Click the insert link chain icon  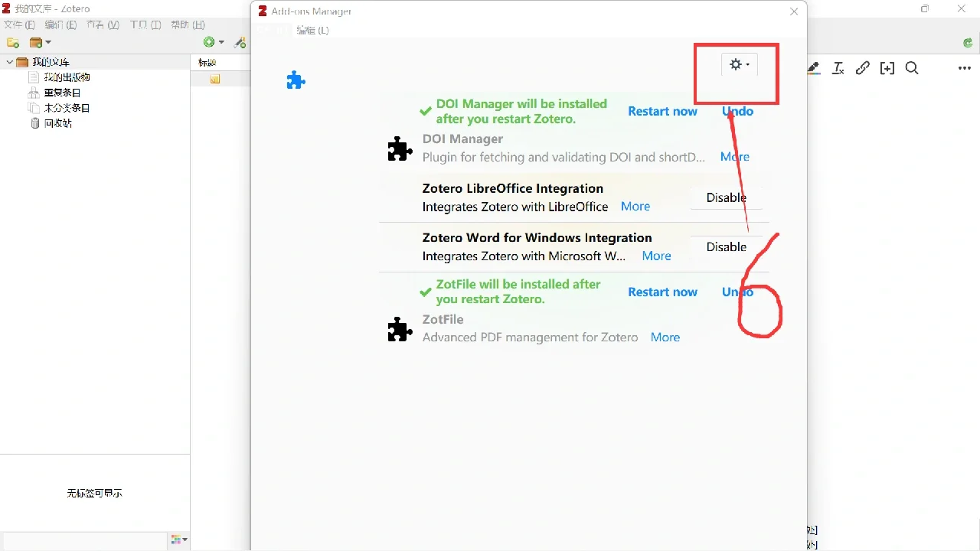(863, 68)
